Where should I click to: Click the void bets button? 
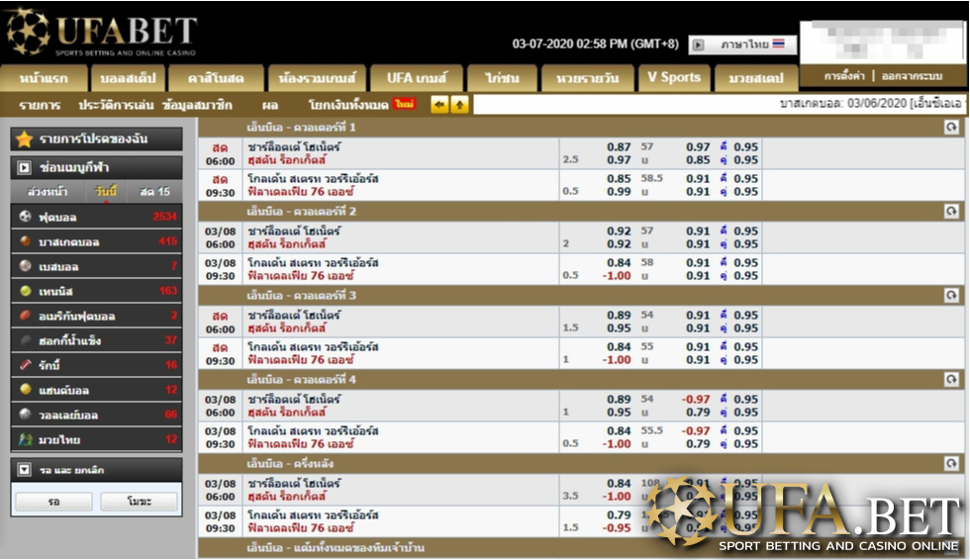tap(140, 502)
